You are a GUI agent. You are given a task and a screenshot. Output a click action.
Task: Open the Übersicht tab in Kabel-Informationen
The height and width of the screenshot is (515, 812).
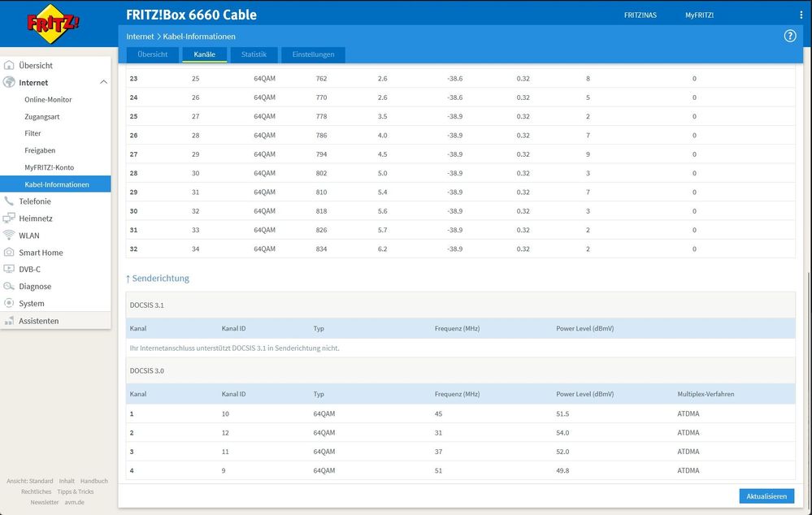[x=152, y=54]
